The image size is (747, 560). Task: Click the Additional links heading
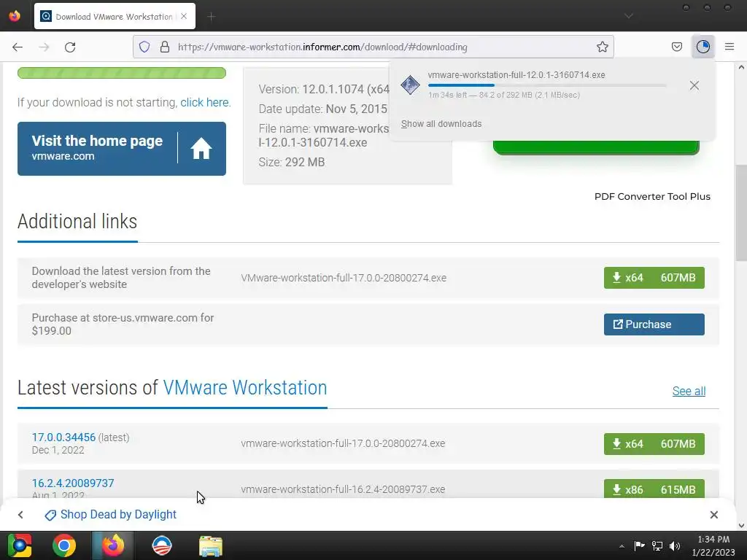[77, 222]
